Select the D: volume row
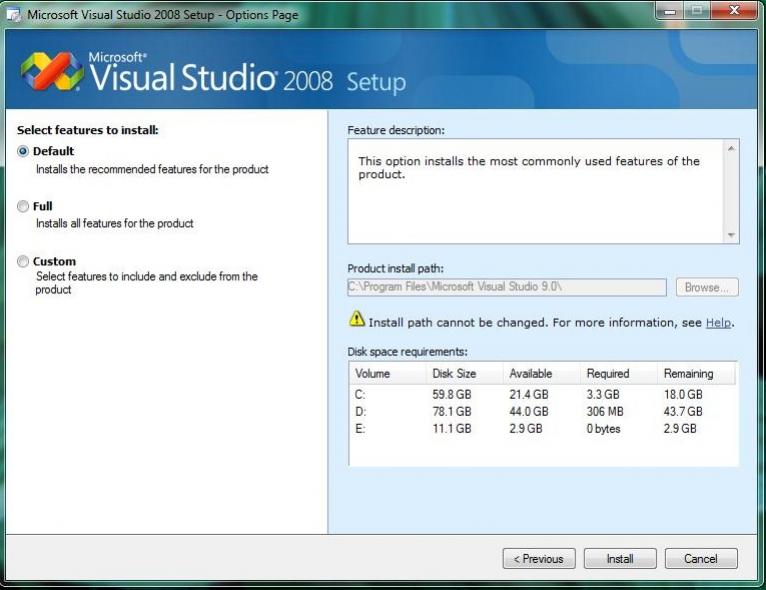 click(x=543, y=412)
